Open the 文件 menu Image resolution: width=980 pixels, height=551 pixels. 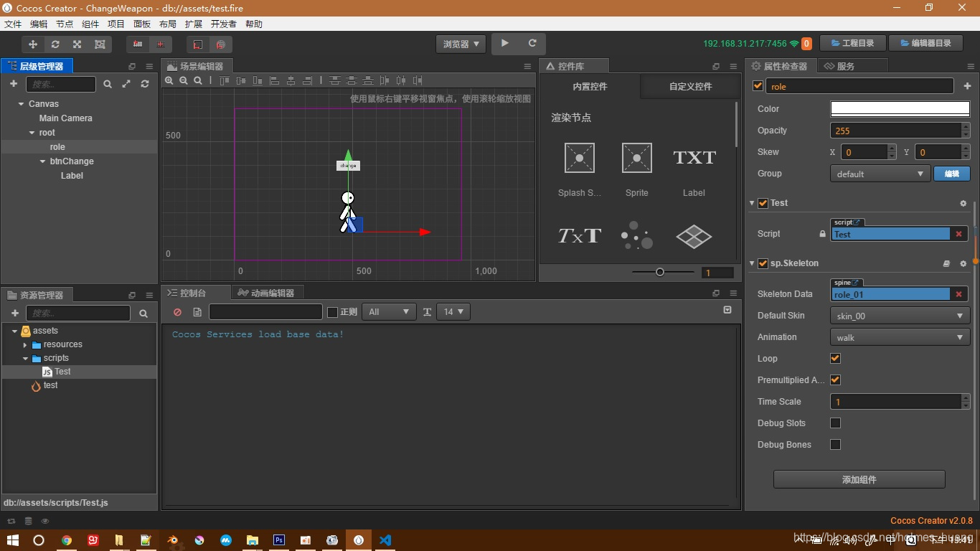pos(13,24)
